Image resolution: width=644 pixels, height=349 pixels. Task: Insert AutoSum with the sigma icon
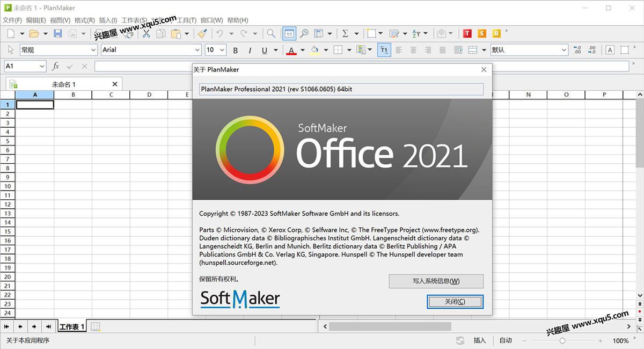click(346, 33)
